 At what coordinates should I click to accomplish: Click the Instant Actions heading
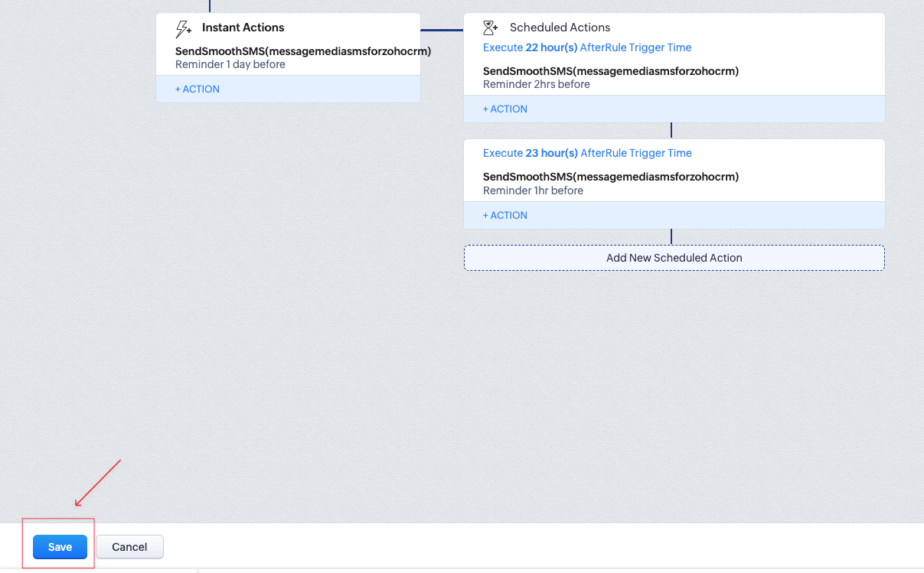pyautogui.click(x=243, y=28)
